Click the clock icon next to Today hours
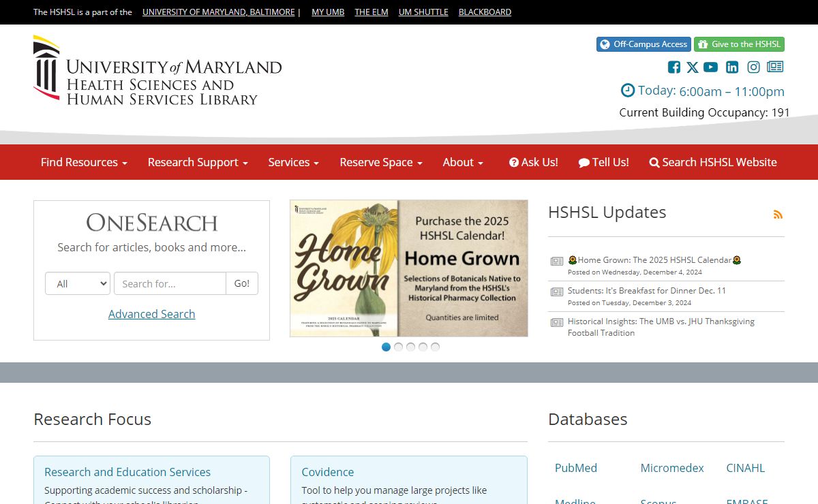This screenshot has height=504, width=818. tap(627, 90)
